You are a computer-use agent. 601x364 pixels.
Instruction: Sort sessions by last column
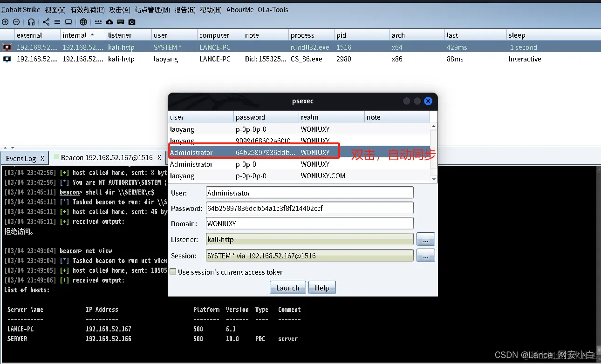coord(475,35)
